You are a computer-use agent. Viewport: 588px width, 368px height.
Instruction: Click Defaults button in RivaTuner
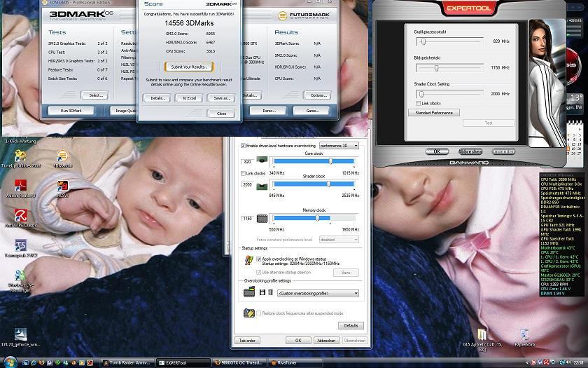pyautogui.click(x=351, y=325)
